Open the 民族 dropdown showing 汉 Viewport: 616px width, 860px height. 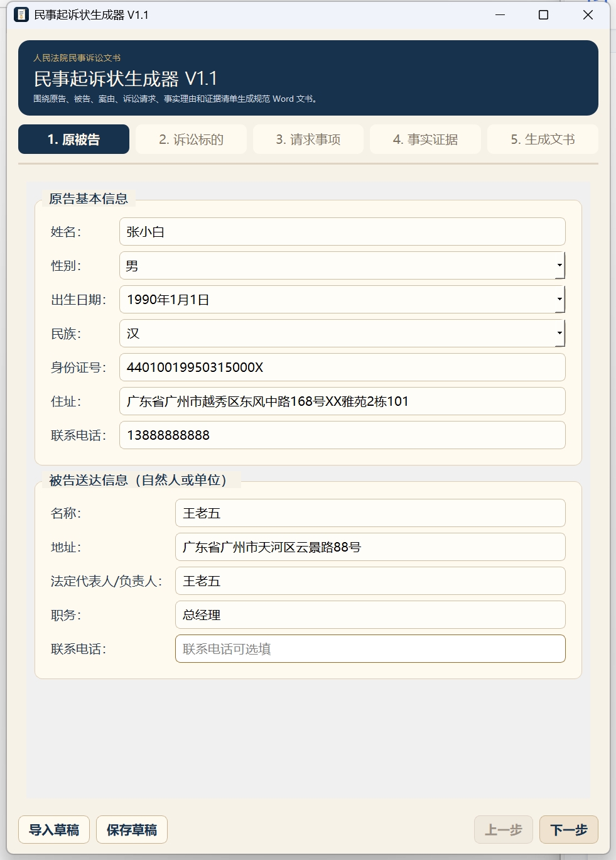pyautogui.click(x=342, y=334)
